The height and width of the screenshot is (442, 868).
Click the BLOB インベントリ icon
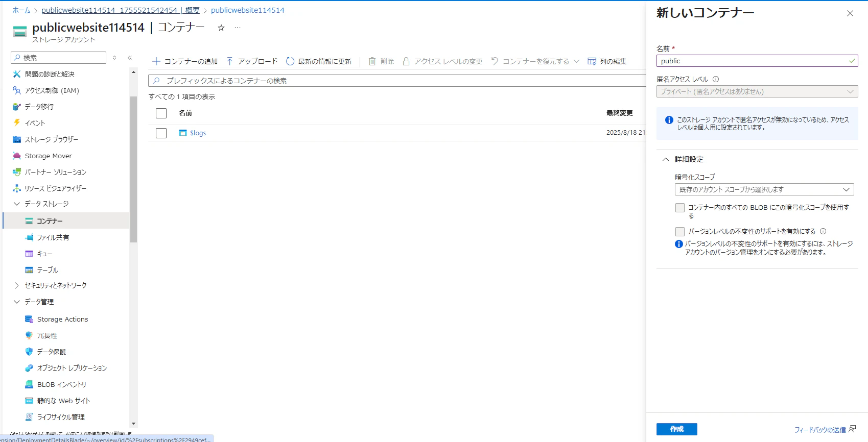29,384
